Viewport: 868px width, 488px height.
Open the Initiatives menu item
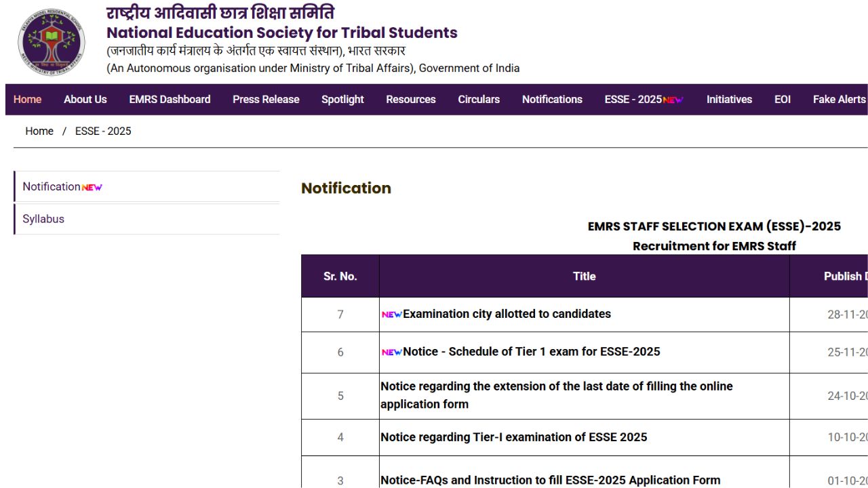(x=729, y=99)
